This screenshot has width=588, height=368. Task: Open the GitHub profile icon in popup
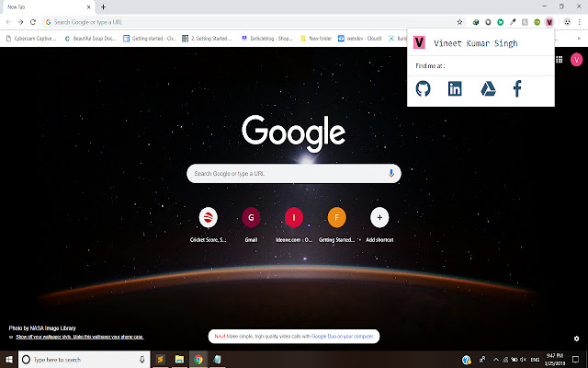pos(423,89)
